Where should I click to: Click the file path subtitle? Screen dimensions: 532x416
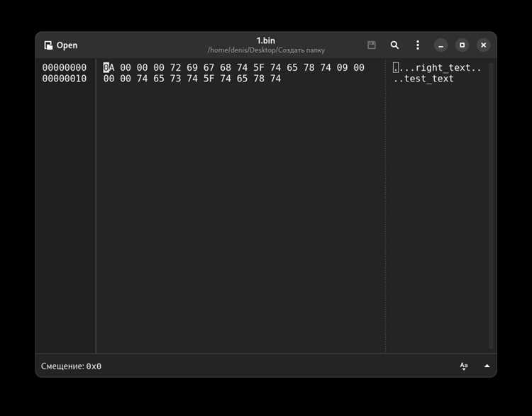(x=266, y=50)
